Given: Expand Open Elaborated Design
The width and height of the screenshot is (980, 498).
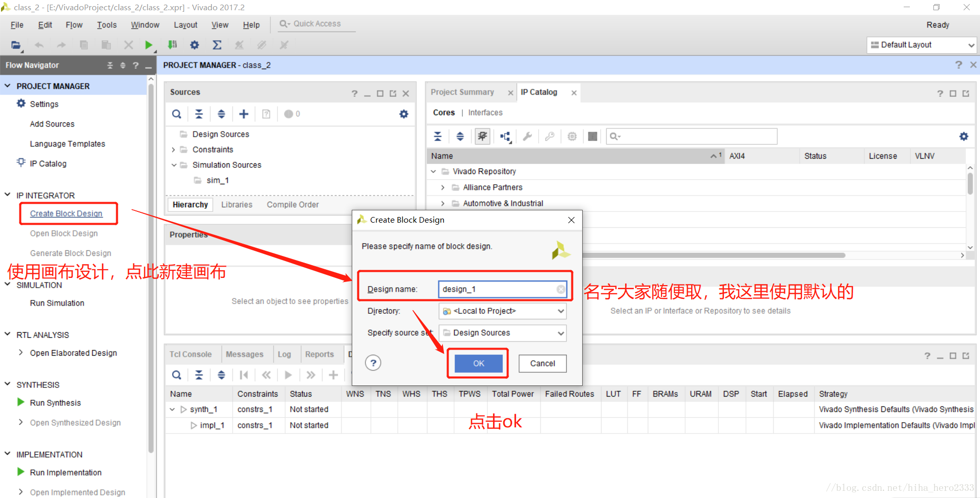Looking at the screenshot, I should click(20, 353).
